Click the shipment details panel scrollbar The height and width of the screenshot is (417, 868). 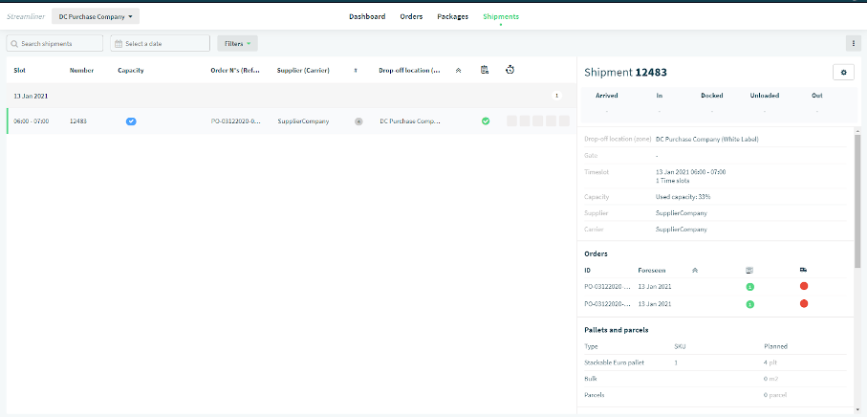(857, 199)
